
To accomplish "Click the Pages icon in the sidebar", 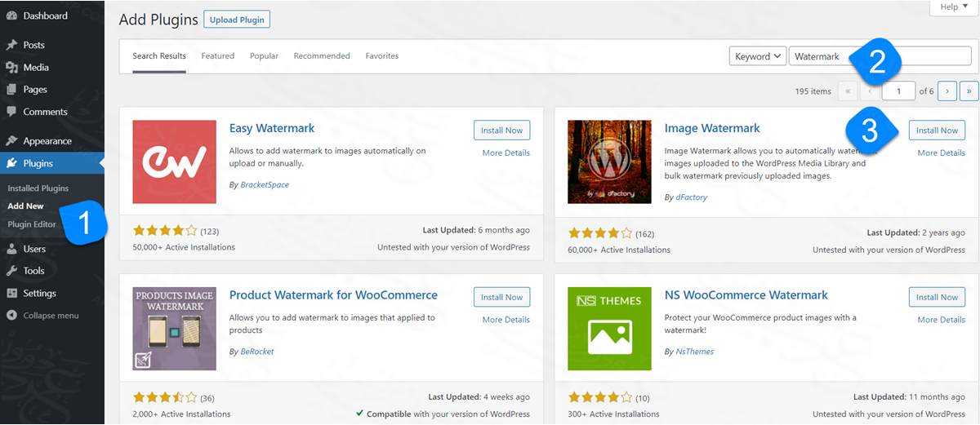I will pos(11,90).
